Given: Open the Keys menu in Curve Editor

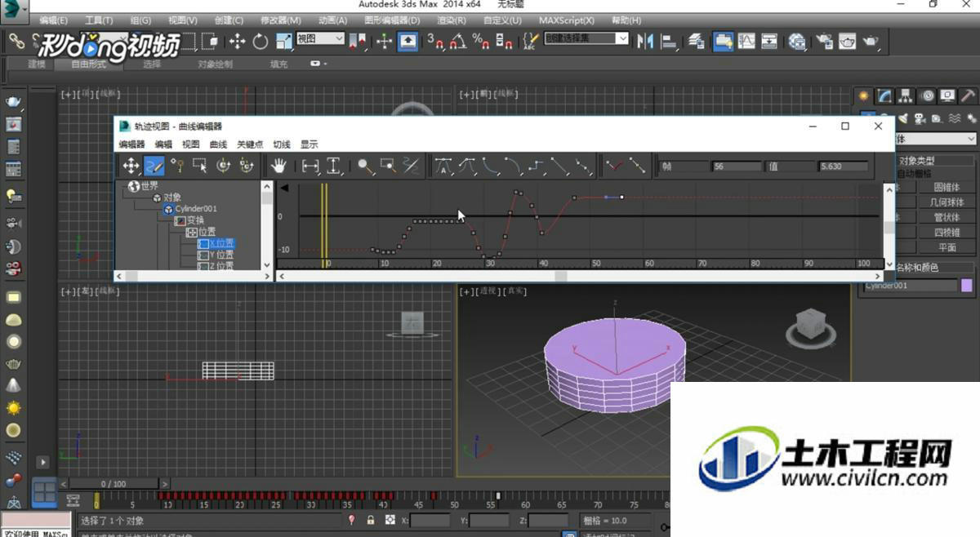Looking at the screenshot, I should tap(250, 144).
